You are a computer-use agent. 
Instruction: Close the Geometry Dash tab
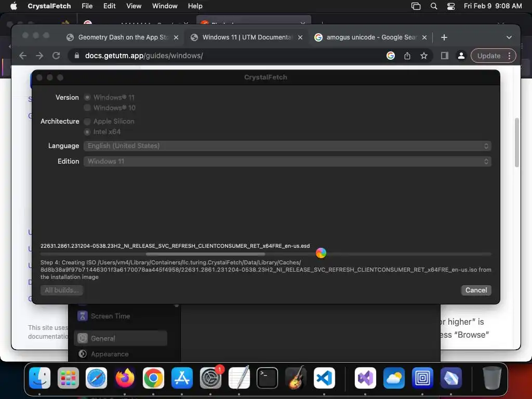176,37
